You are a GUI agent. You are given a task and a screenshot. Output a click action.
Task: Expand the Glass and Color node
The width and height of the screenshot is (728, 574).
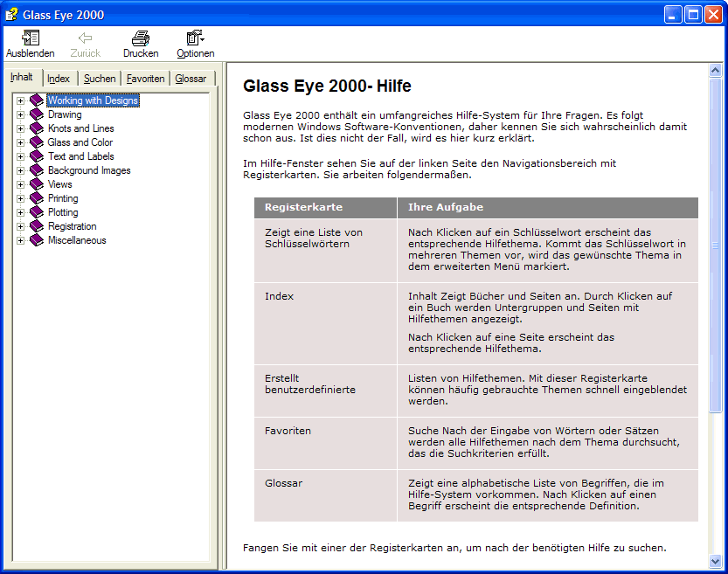[20, 142]
